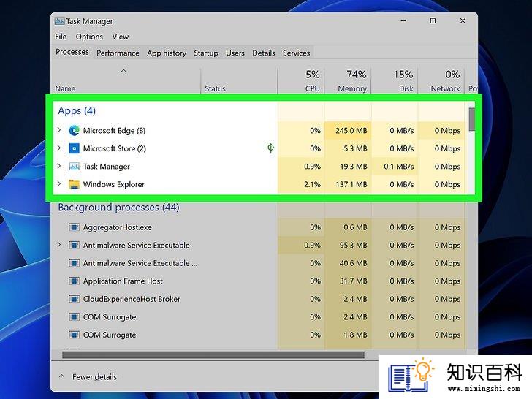Image resolution: width=532 pixels, height=399 pixels.
Task: Click the Application Frame Host icon
Action: (74, 281)
